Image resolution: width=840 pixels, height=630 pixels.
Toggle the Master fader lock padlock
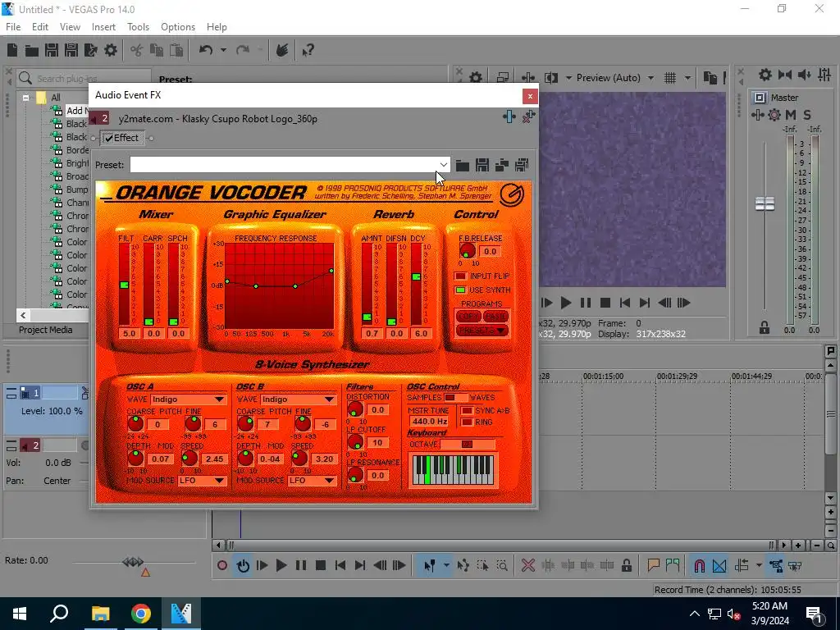(x=765, y=327)
